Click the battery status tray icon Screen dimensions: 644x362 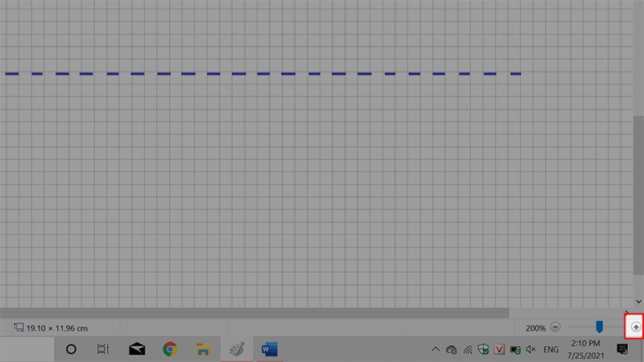point(515,350)
